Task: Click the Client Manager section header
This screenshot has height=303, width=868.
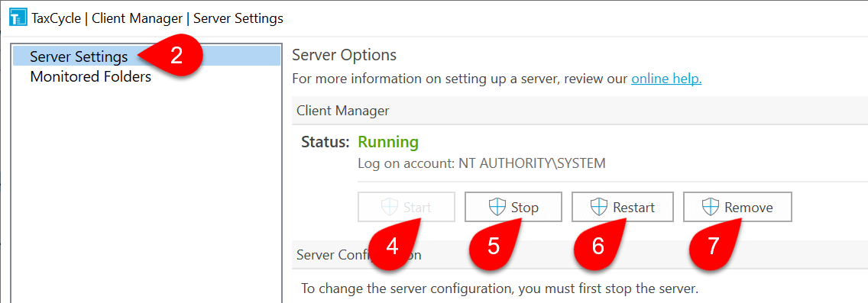Action: coord(580,111)
